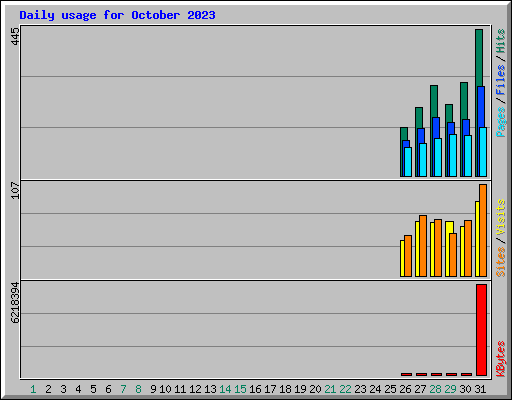The height and width of the screenshot is (400, 512).
Task: Click the yellow Visits legend label
Action: (x=500, y=217)
